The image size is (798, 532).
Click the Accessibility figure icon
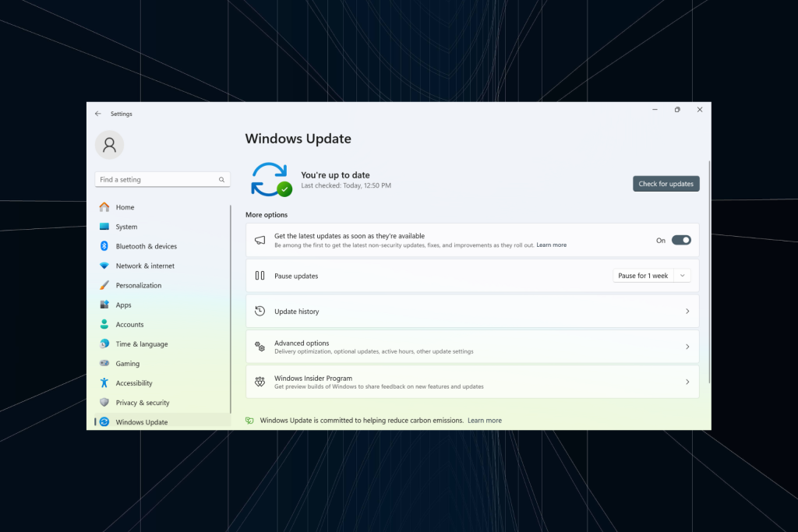[104, 383]
